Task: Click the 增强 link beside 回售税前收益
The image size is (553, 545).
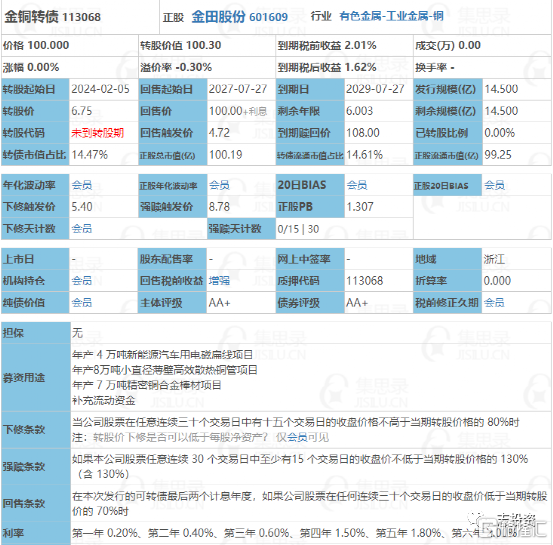Action: [x=219, y=281]
